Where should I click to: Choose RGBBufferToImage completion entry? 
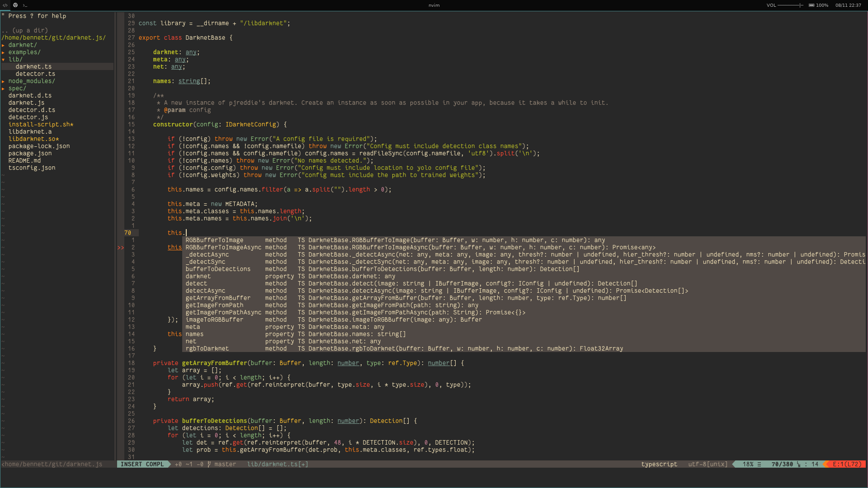coord(524,240)
